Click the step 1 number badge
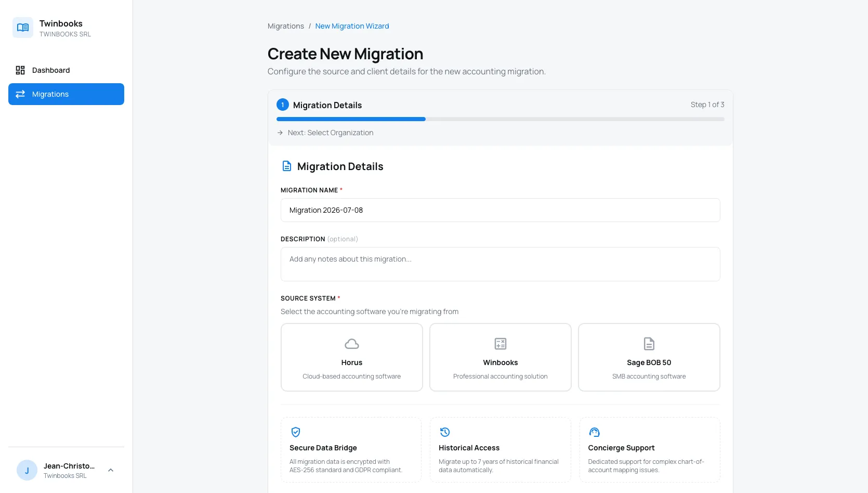This screenshot has height=493, width=868. click(x=283, y=105)
